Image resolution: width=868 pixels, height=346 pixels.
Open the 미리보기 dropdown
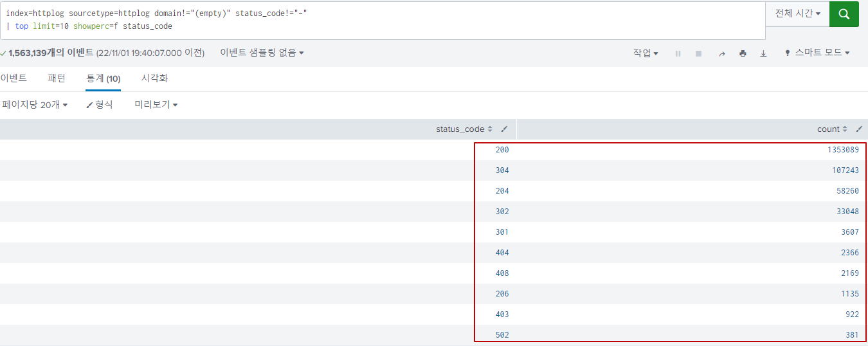pos(156,104)
